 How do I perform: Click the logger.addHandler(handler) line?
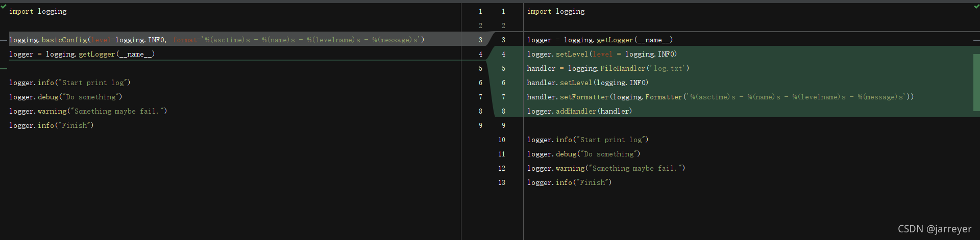click(579, 111)
